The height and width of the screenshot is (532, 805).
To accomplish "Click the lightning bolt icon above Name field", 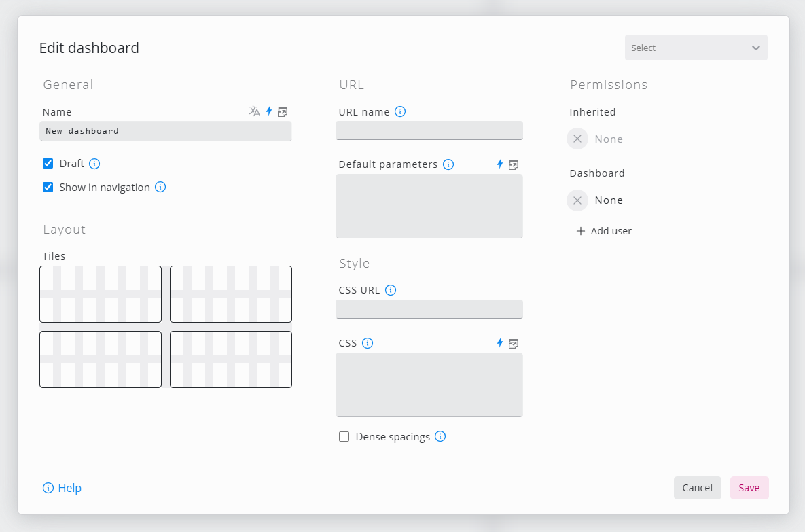I will [x=269, y=111].
